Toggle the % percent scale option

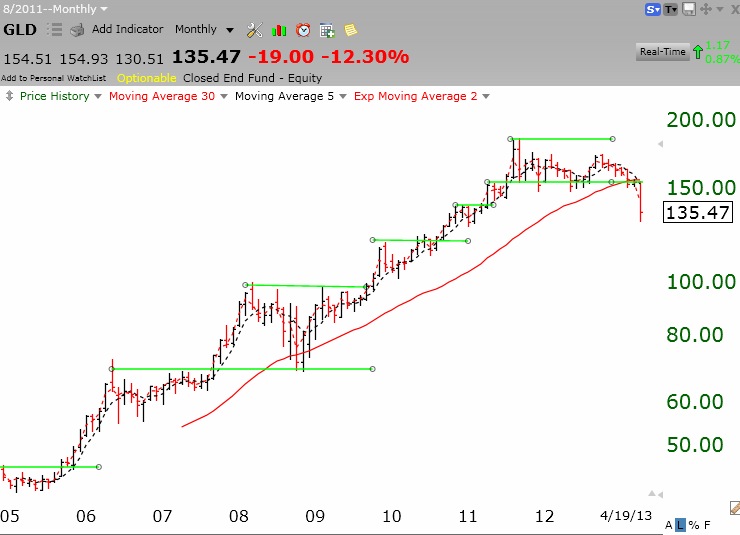[x=693, y=524]
